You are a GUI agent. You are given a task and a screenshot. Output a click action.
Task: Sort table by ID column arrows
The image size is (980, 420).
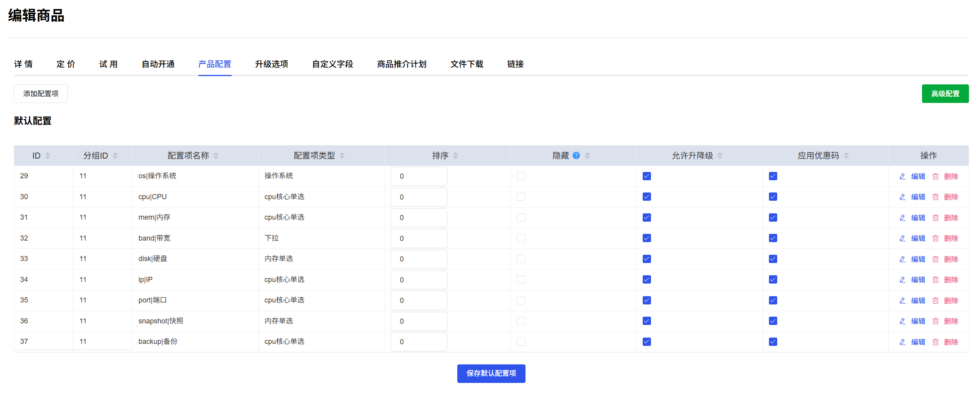(48, 156)
